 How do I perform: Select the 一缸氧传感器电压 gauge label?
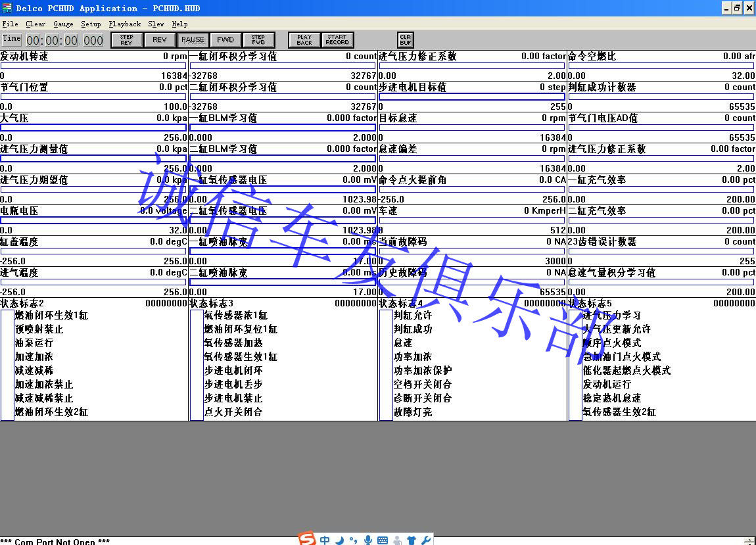(x=228, y=180)
